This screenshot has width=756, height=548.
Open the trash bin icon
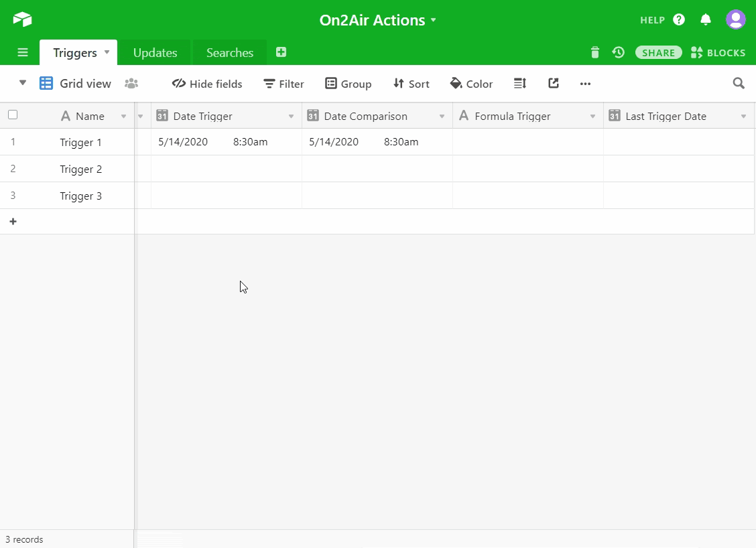(594, 52)
